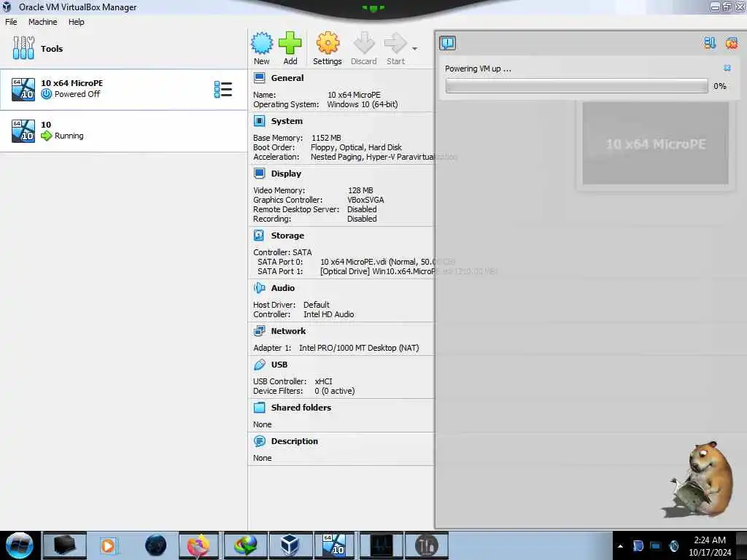
Task: Open the Internet Download Manager taskbar icon
Action: (x=245, y=545)
